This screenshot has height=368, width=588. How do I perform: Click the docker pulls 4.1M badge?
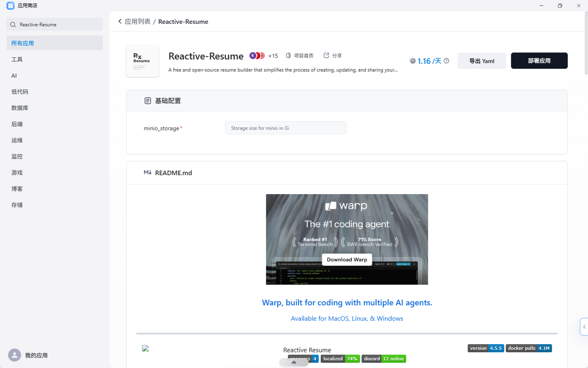(529, 348)
